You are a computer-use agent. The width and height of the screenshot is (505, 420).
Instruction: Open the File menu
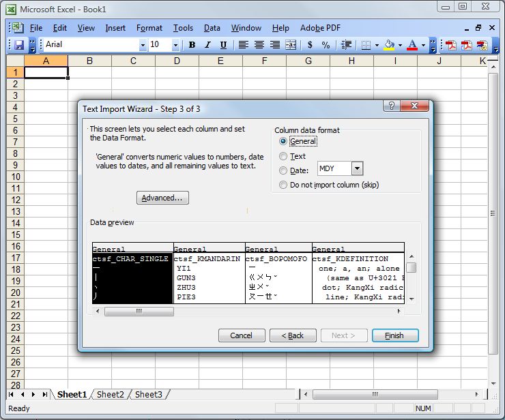[x=36, y=28]
